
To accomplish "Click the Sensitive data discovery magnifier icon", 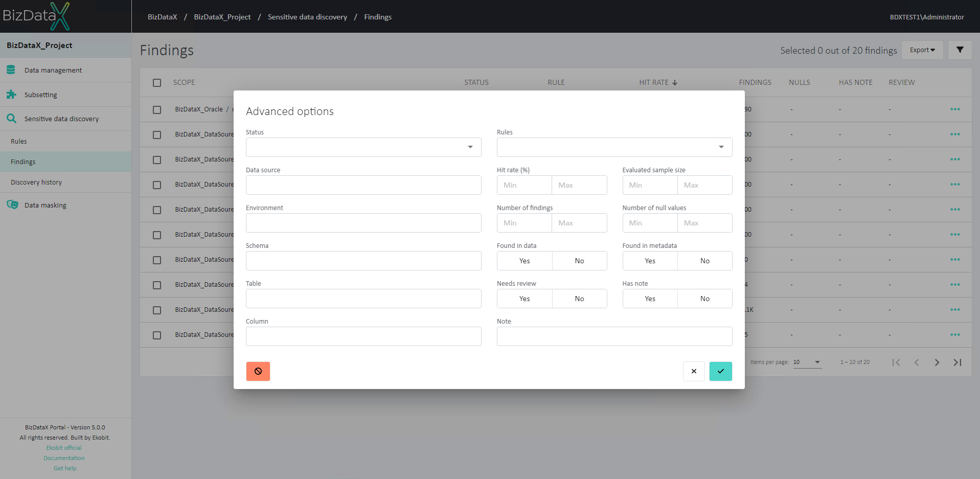I will tap(11, 119).
